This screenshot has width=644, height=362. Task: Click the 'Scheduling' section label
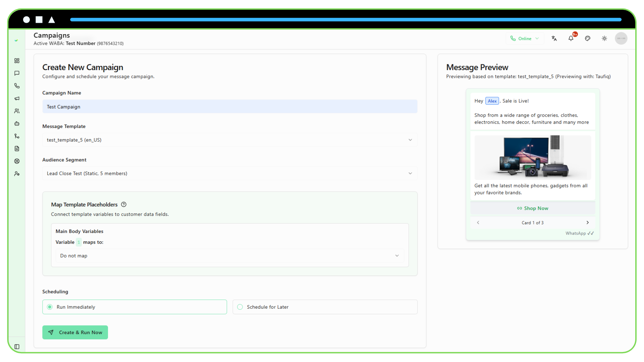click(55, 292)
